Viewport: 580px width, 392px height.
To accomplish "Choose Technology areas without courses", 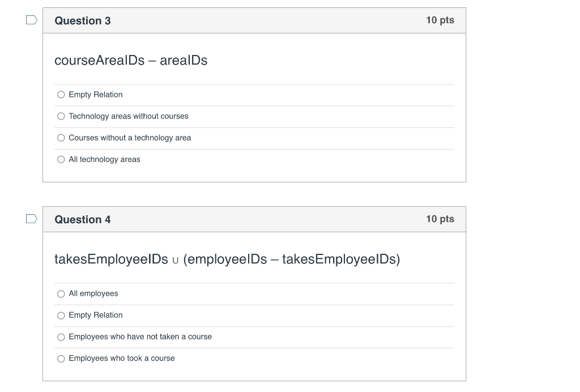I will coord(61,117).
